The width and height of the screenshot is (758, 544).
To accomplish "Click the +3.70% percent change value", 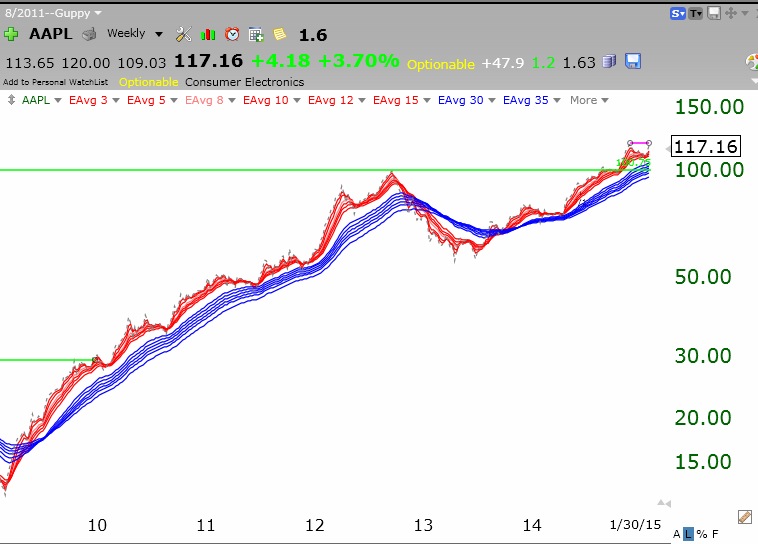I will tap(359, 61).
